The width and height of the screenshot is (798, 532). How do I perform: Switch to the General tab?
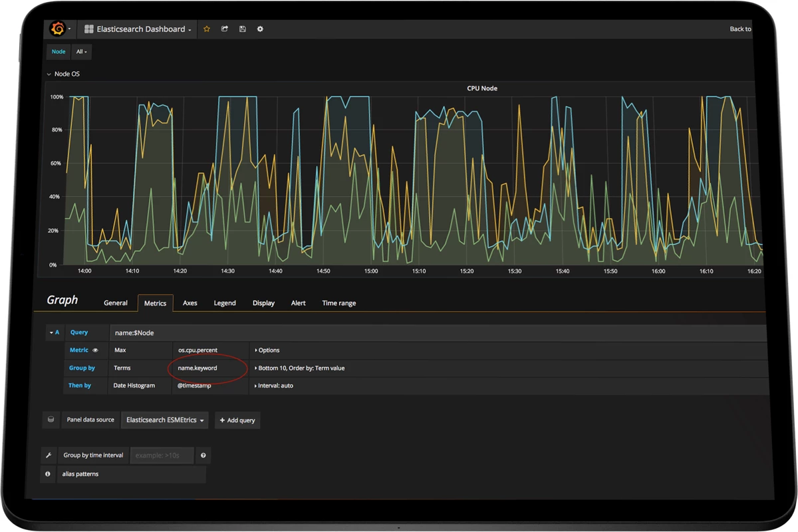[116, 303]
